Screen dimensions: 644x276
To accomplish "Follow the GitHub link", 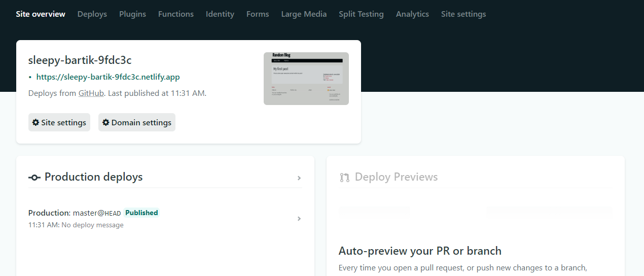I will tap(91, 93).
